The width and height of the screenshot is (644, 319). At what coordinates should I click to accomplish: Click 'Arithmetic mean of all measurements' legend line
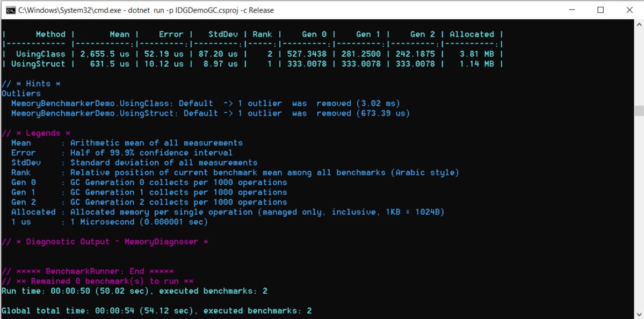point(156,143)
